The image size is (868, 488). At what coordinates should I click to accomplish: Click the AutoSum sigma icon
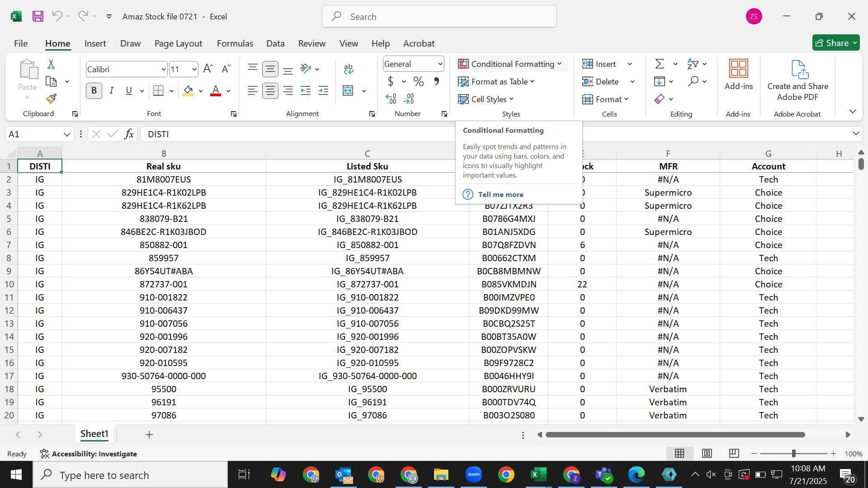click(x=660, y=64)
